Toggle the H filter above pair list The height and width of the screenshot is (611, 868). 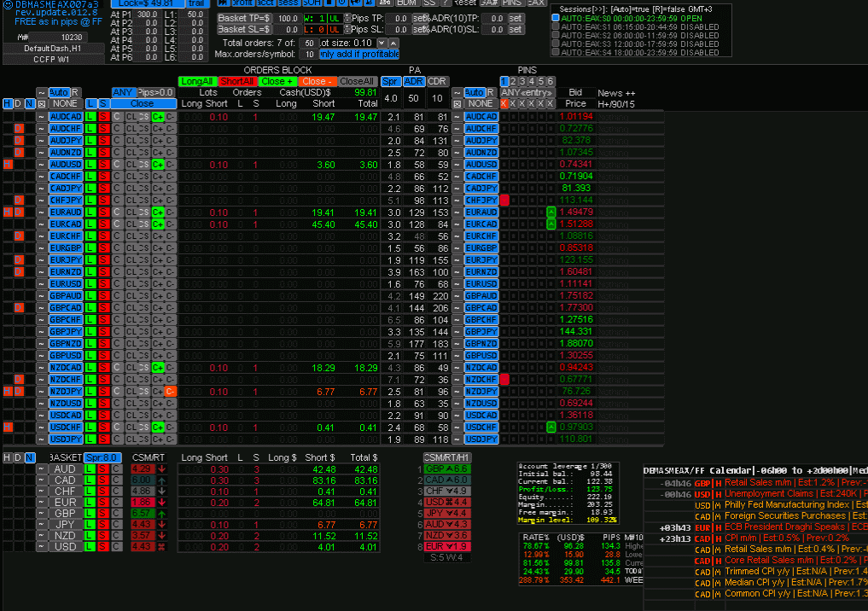pos(7,103)
